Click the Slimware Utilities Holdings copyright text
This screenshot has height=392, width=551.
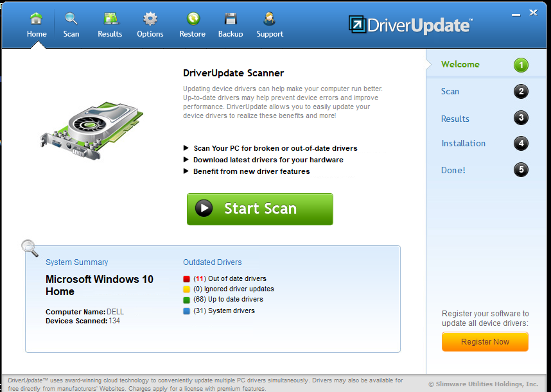tap(483, 384)
